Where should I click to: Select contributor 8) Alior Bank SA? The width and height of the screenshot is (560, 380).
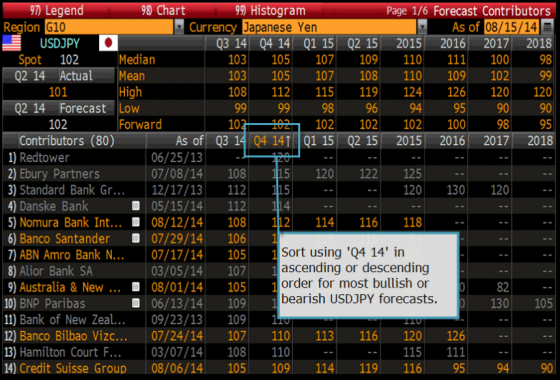56,271
